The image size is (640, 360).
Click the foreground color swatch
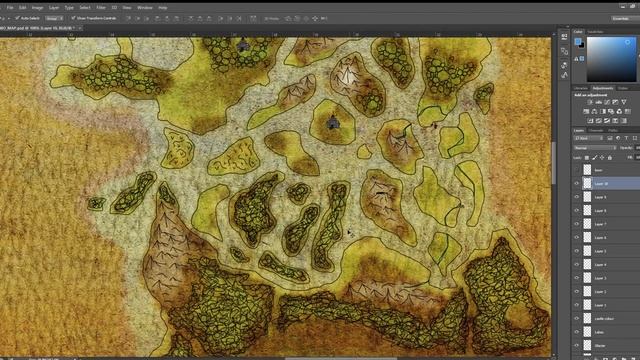click(x=578, y=42)
